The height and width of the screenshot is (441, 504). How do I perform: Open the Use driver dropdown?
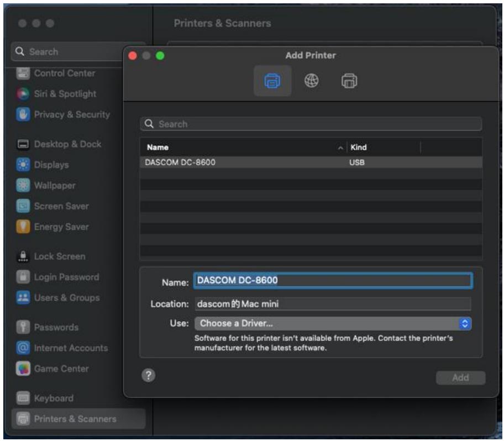(333, 323)
